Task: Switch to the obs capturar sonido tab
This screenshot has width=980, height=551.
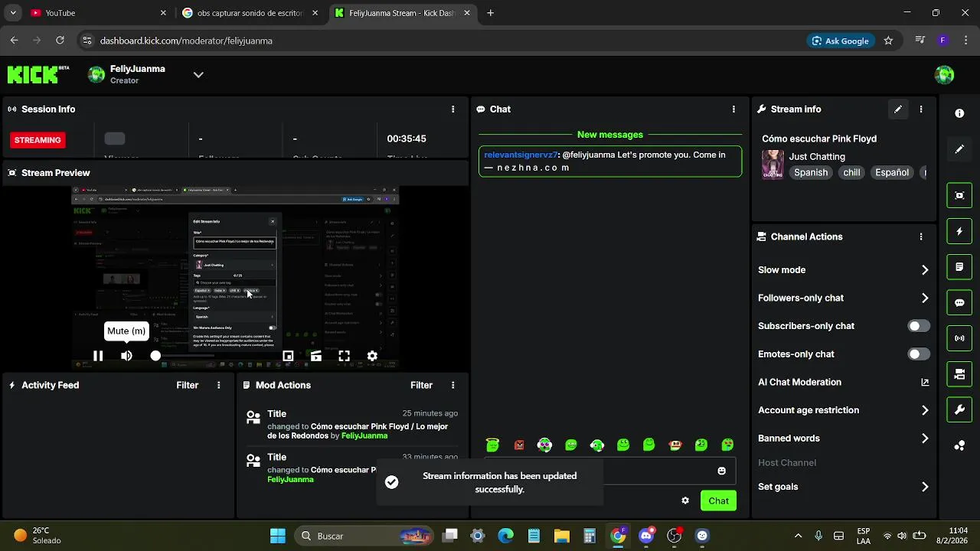Action: pyautogui.click(x=250, y=13)
